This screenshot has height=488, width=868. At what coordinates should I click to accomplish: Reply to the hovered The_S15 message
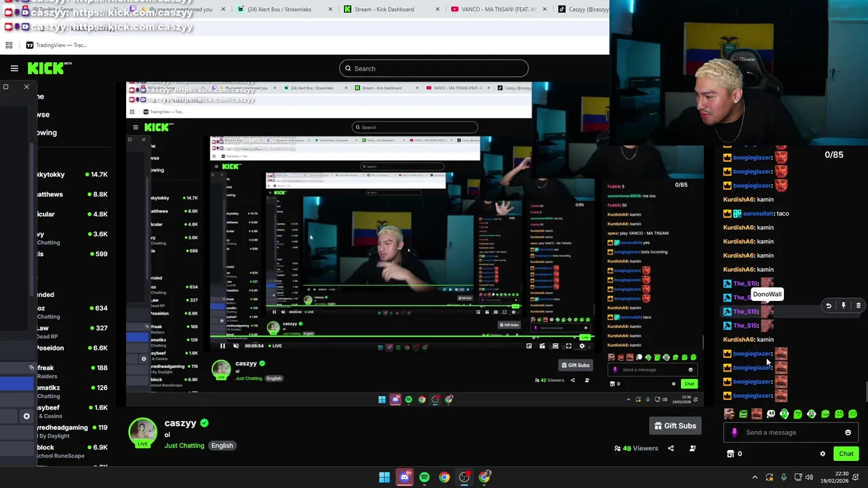tap(829, 306)
